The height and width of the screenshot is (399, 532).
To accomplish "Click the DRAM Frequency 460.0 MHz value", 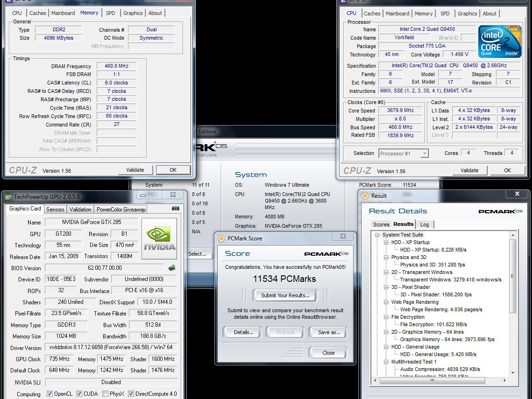I will (x=116, y=66).
